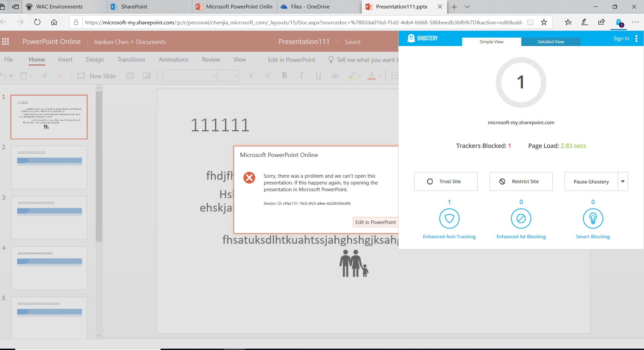Open the File menu
644x350 pixels.
click(9, 60)
